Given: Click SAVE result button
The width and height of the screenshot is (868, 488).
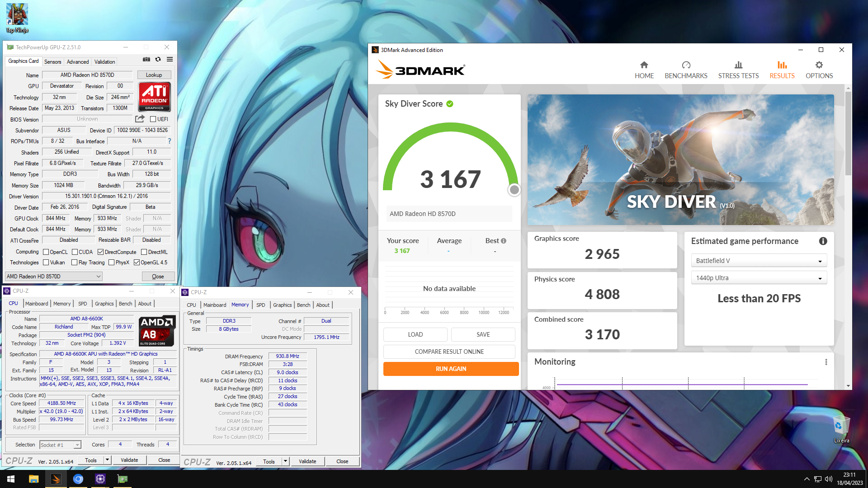Looking at the screenshot, I should click(483, 334).
